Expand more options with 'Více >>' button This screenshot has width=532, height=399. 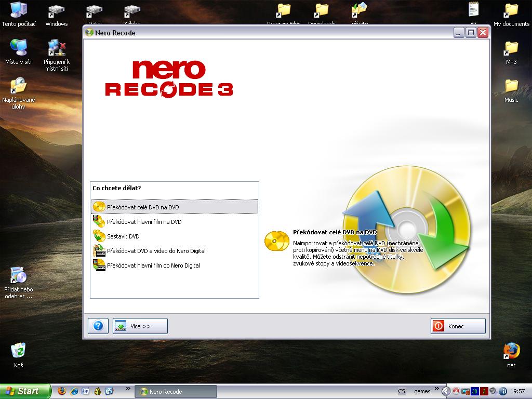140,326
